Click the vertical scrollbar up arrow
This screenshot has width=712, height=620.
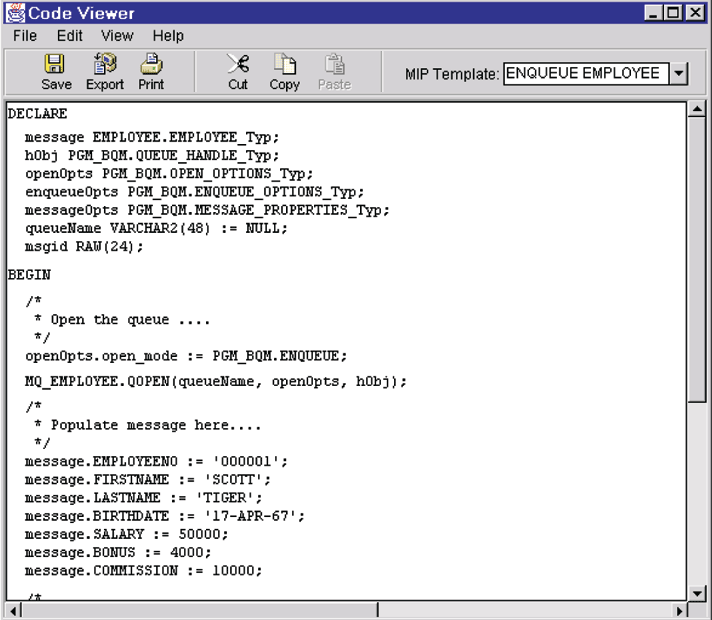[x=697, y=109]
